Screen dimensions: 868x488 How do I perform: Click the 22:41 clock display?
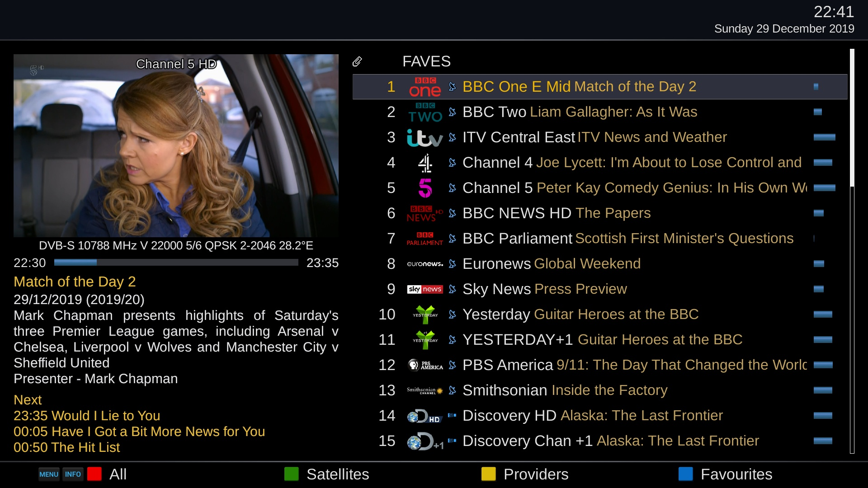click(x=834, y=12)
